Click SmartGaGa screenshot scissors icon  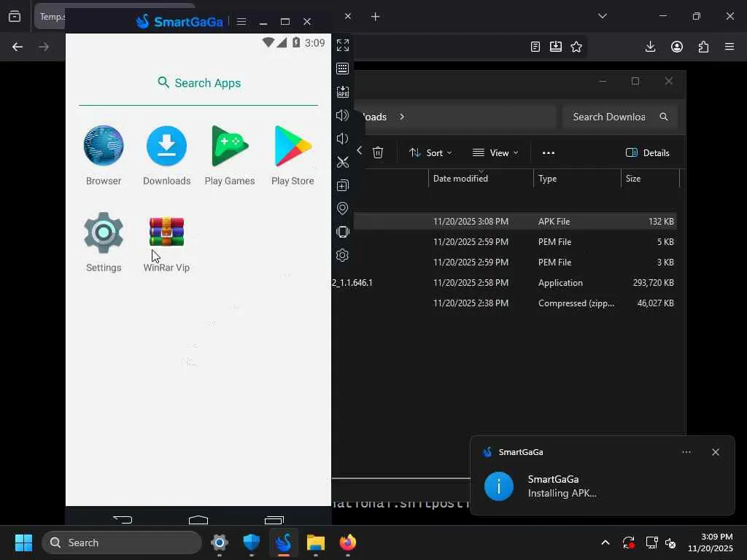tap(343, 162)
